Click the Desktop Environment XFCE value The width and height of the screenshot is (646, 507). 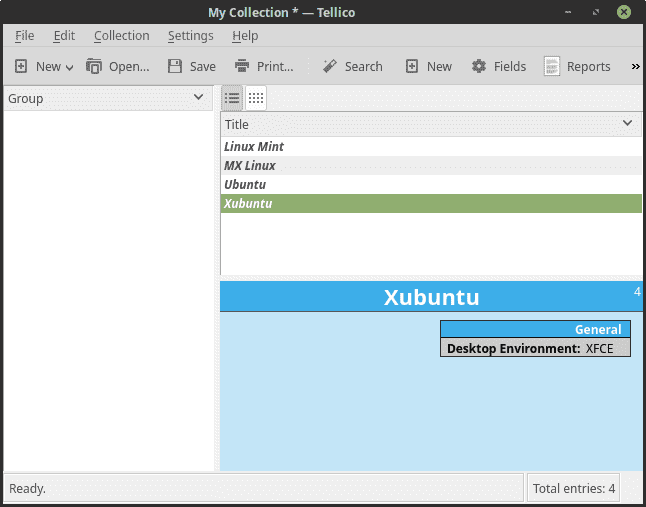599,349
